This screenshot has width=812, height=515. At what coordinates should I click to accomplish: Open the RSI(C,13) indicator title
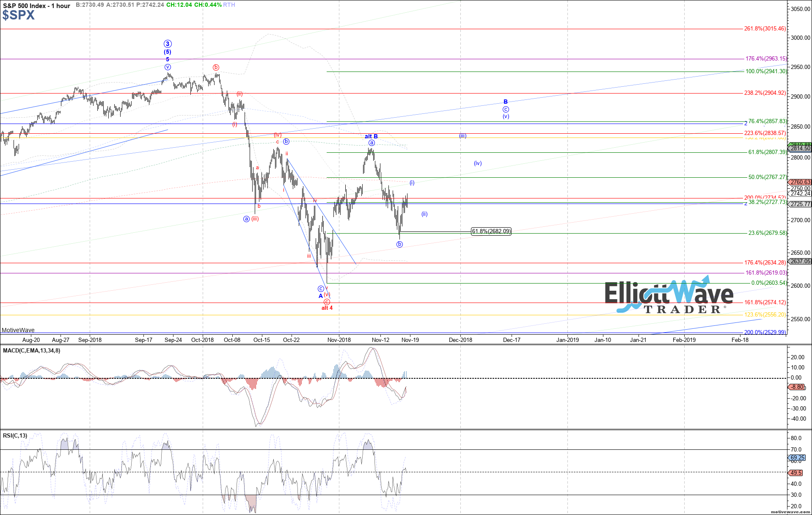15,435
